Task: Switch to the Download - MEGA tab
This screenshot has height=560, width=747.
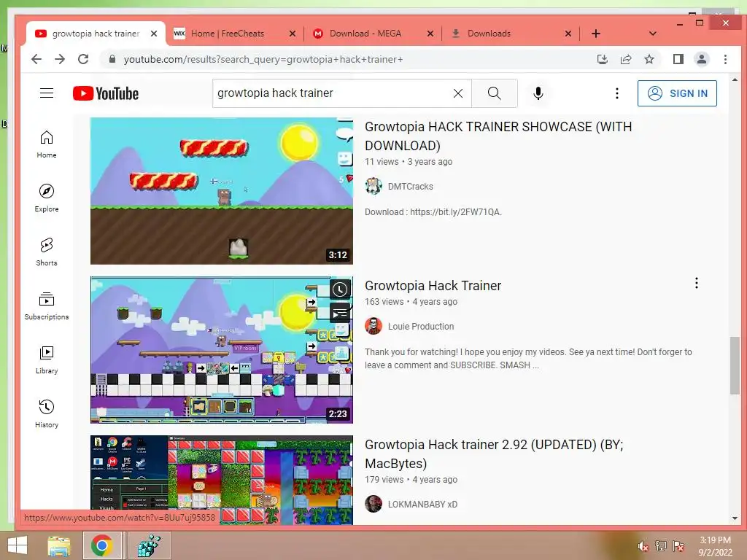Action: pyautogui.click(x=365, y=34)
